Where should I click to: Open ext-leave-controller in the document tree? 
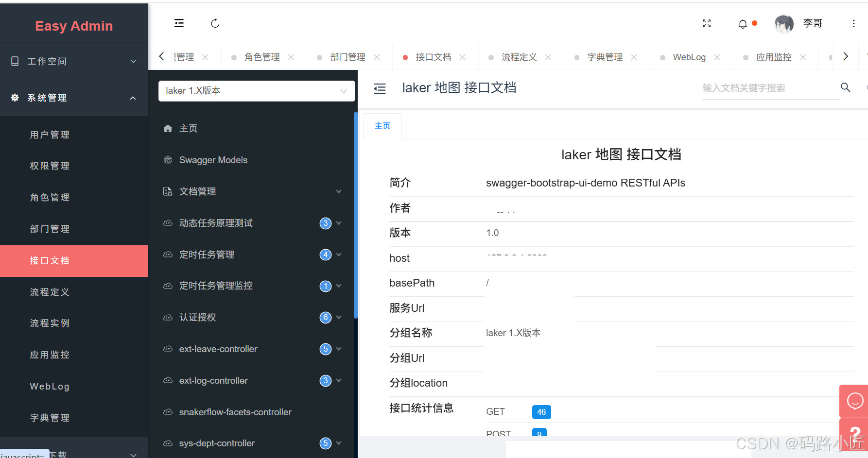[x=218, y=349]
